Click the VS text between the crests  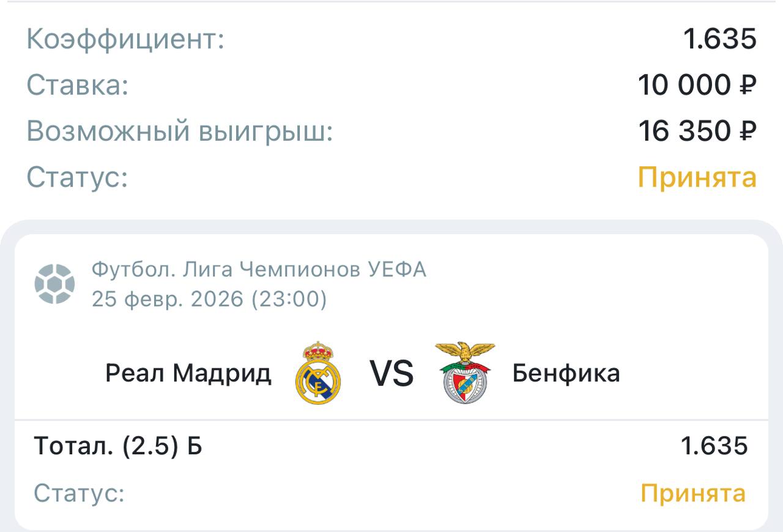tap(391, 374)
